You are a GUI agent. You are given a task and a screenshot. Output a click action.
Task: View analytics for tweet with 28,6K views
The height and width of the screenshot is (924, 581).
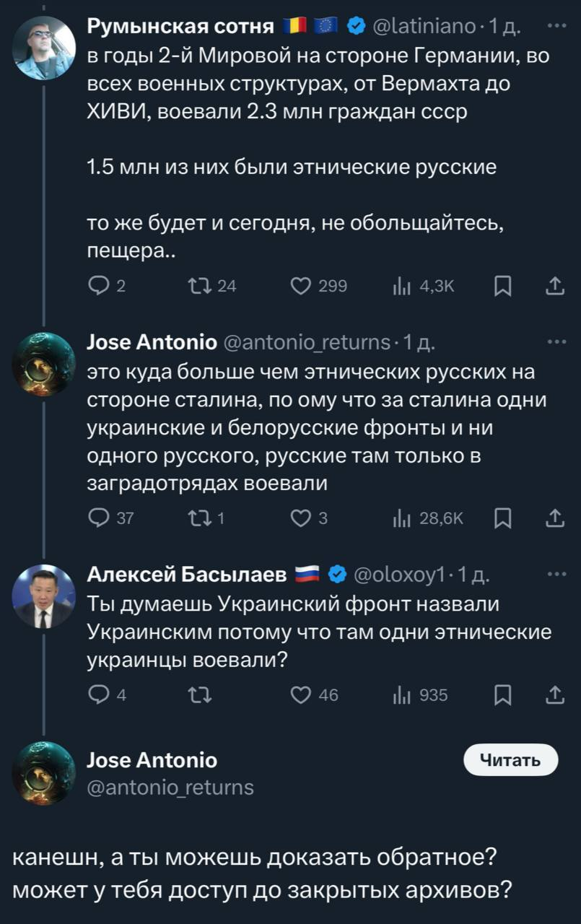[x=399, y=517]
